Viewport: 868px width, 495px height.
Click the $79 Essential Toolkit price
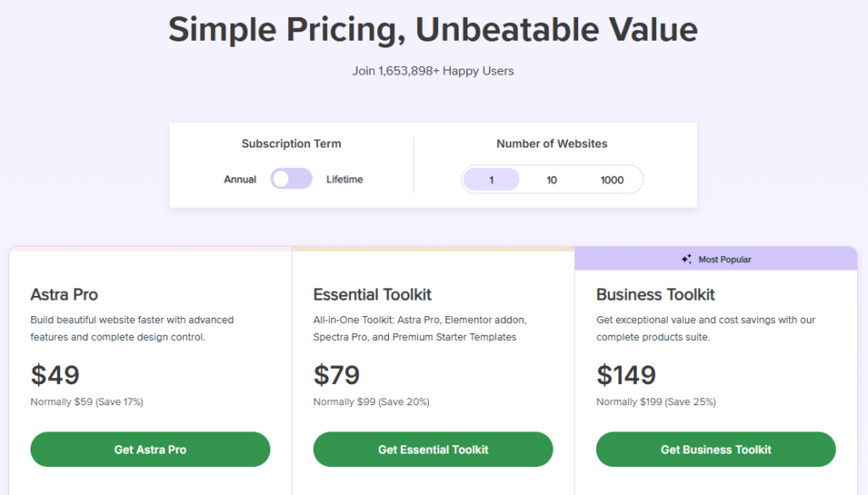click(337, 375)
